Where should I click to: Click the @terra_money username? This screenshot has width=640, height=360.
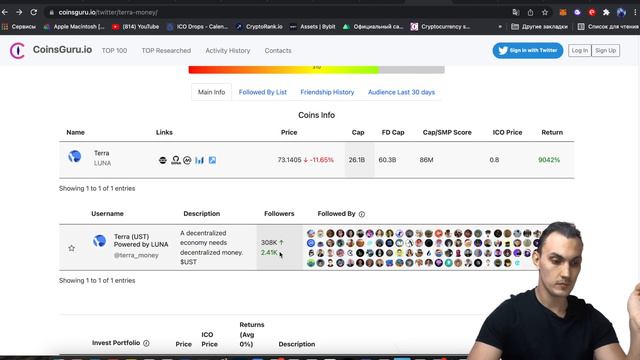point(136,255)
